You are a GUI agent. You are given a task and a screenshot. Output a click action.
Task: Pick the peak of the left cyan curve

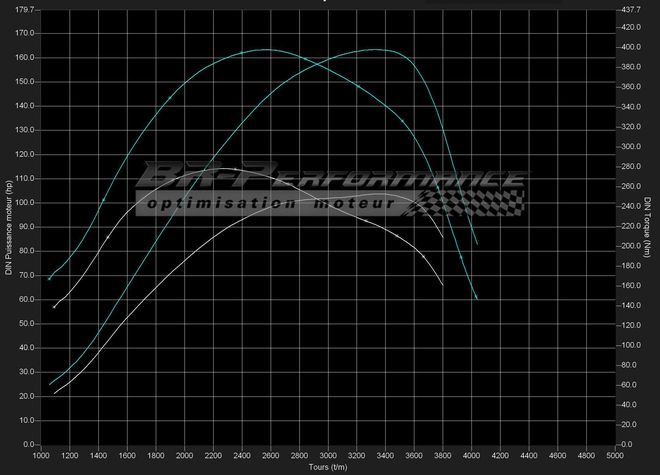click(x=265, y=49)
